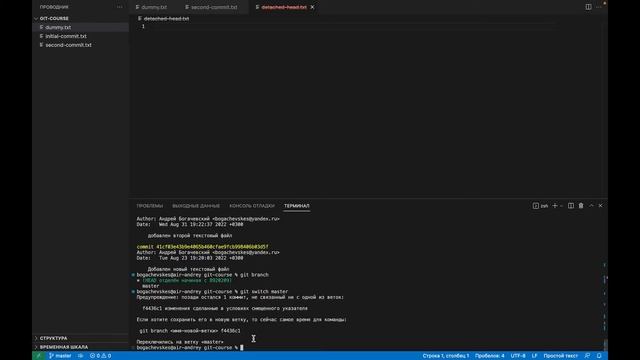
Task: Open the feedback icon in status bar
Action: click(587, 356)
